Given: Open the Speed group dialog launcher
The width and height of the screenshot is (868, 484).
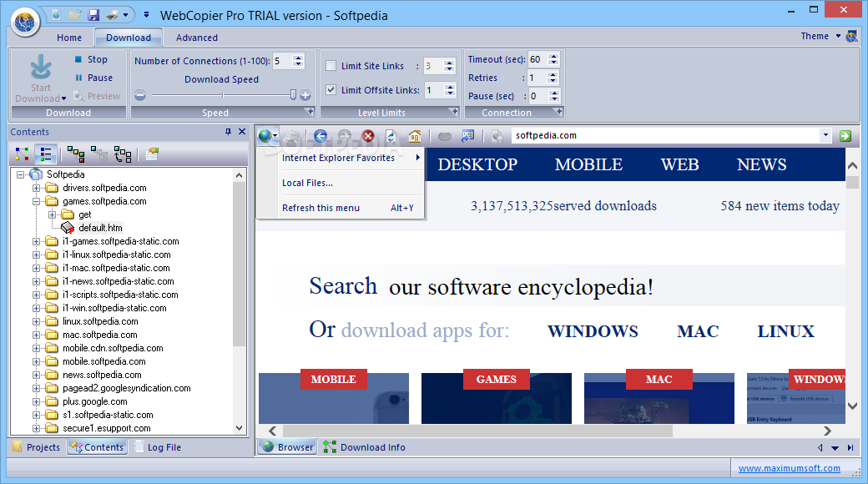Looking at the screenshot, I should tap(310, 112).
